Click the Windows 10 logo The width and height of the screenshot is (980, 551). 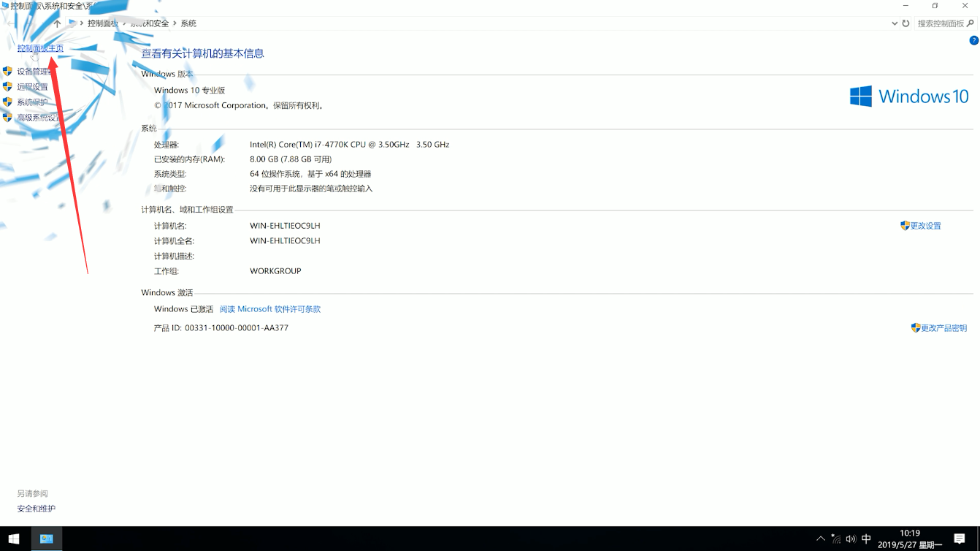(909, 96)
